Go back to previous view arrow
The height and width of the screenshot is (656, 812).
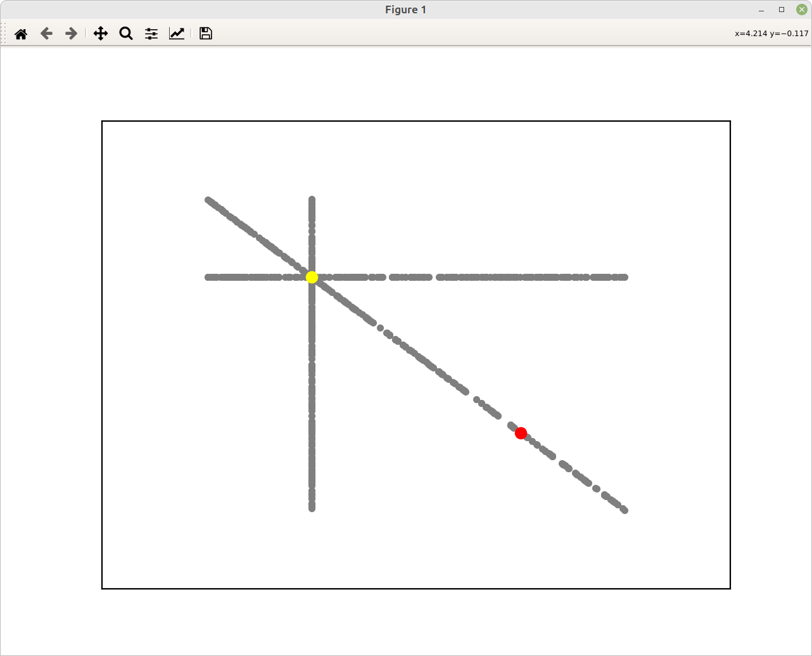tap(46, 34)
